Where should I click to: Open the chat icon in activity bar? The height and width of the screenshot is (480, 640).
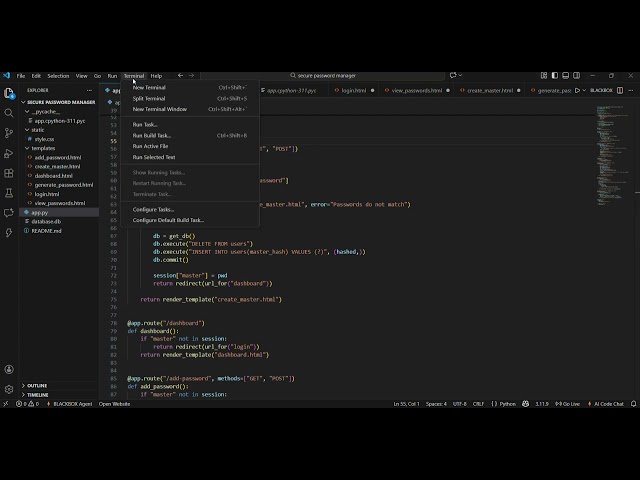9,213
